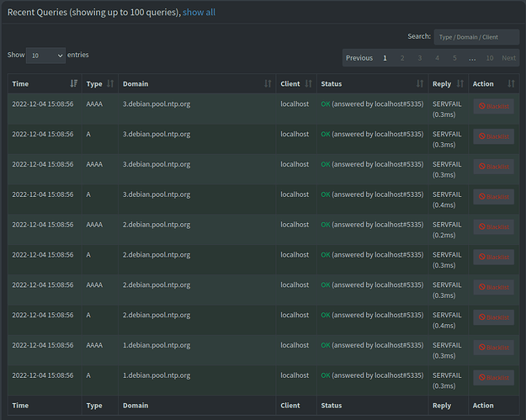Click the Time column sort icon
526x420 pixels.
coord(74,84)
